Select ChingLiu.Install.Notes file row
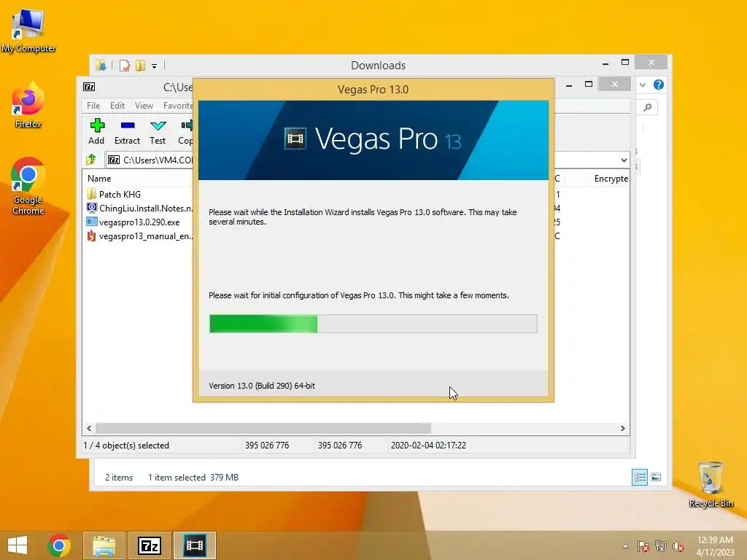 pos(139,208)
